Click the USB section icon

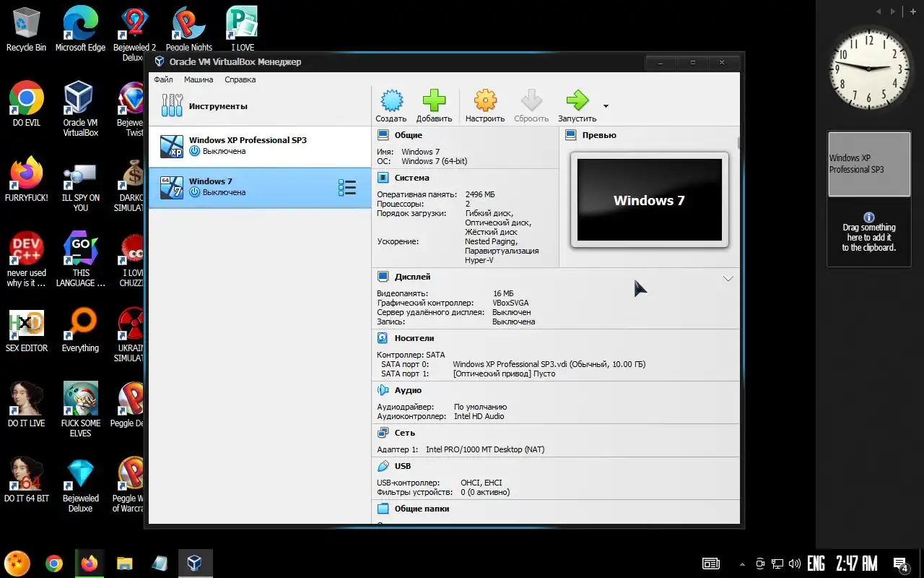[383, 466]
